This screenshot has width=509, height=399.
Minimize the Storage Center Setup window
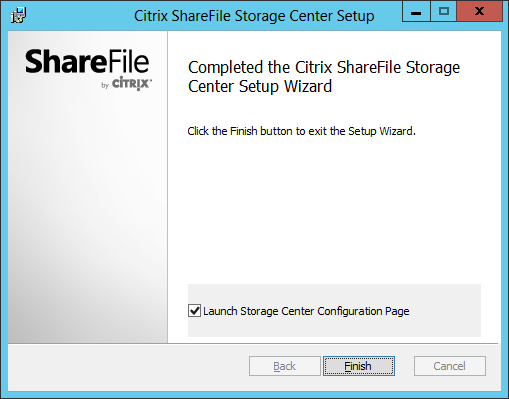[416, 11]
